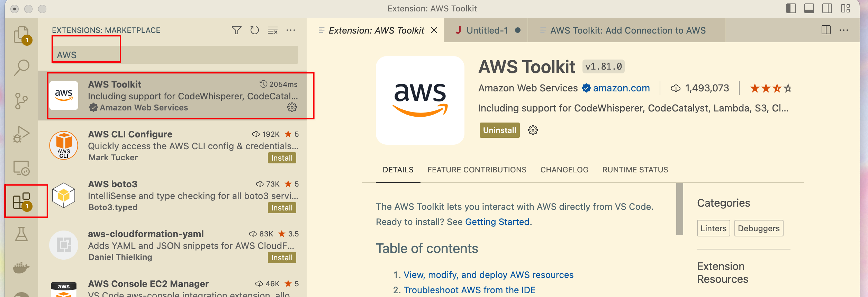Filter extensions with the funnel icon
Viewport: 868px width, 297px height.
point(237,30)
